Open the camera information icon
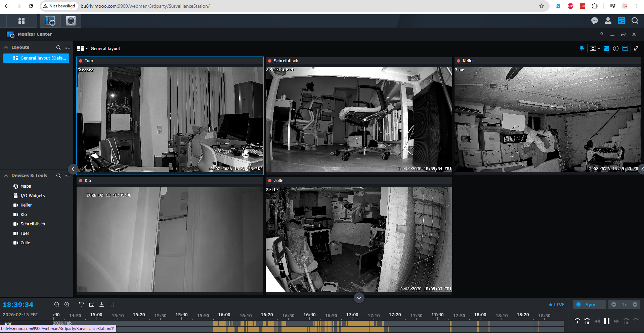Viewport: 644px width, 333px height. coord(615,48)
